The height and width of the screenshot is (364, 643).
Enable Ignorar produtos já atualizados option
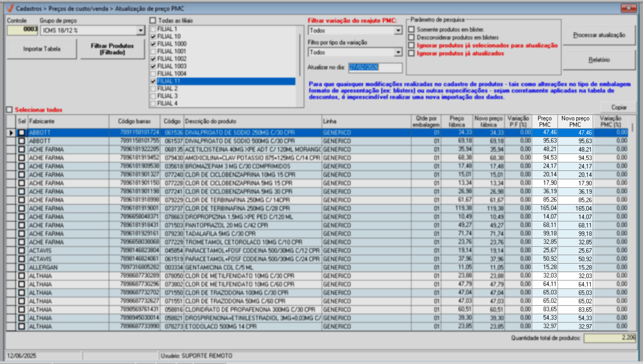412,54
